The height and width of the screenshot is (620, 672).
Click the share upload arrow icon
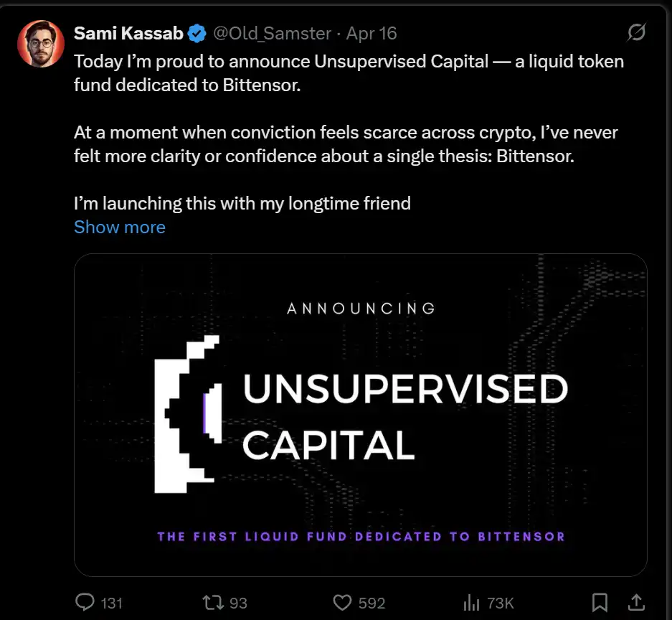coord(635,602)
